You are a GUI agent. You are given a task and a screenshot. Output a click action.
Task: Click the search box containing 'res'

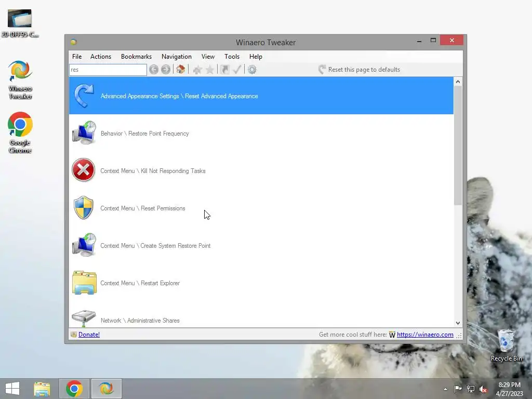tap(108, 70)
